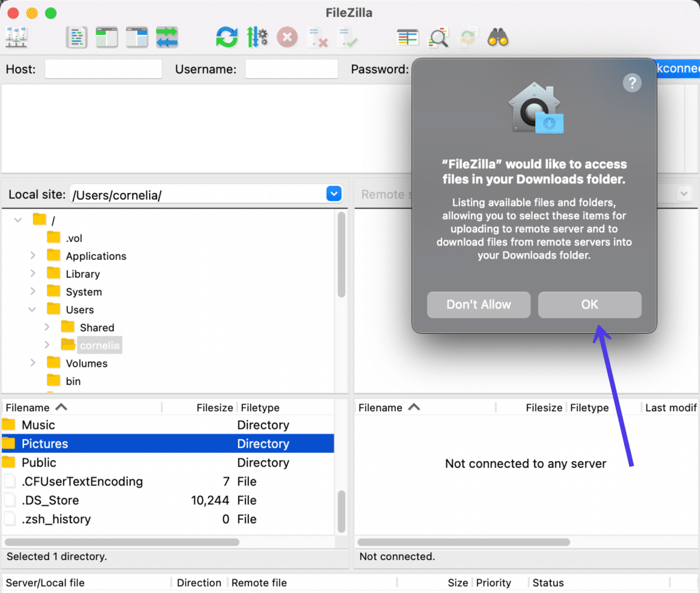Refresh the file and folder lists
The image size is (700, 593).
[226, 37]
